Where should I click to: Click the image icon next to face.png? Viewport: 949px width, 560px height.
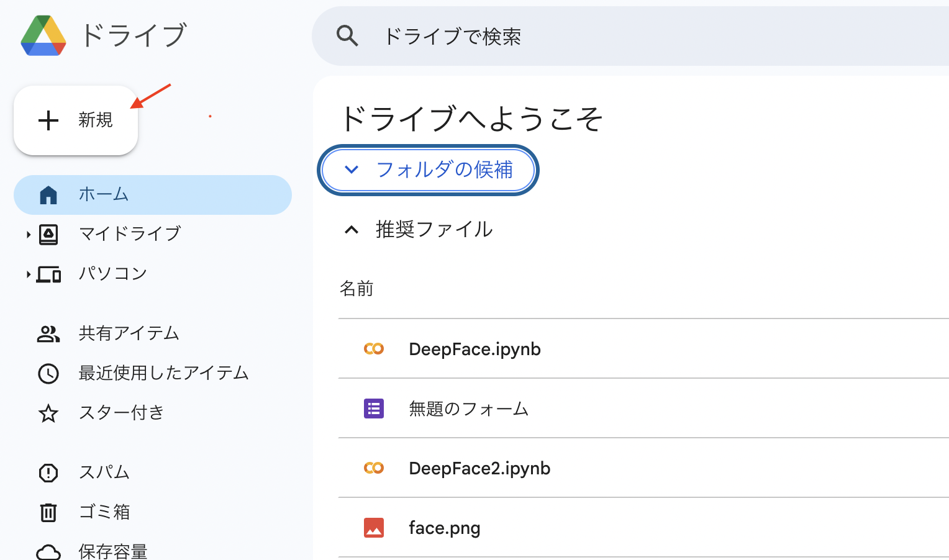pos(374,527)
